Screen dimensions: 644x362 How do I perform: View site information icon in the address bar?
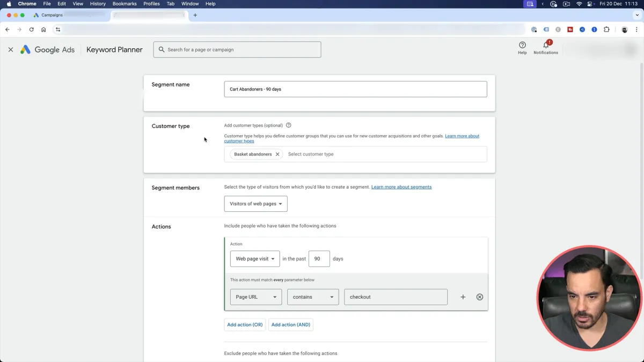tap(58, 29)
